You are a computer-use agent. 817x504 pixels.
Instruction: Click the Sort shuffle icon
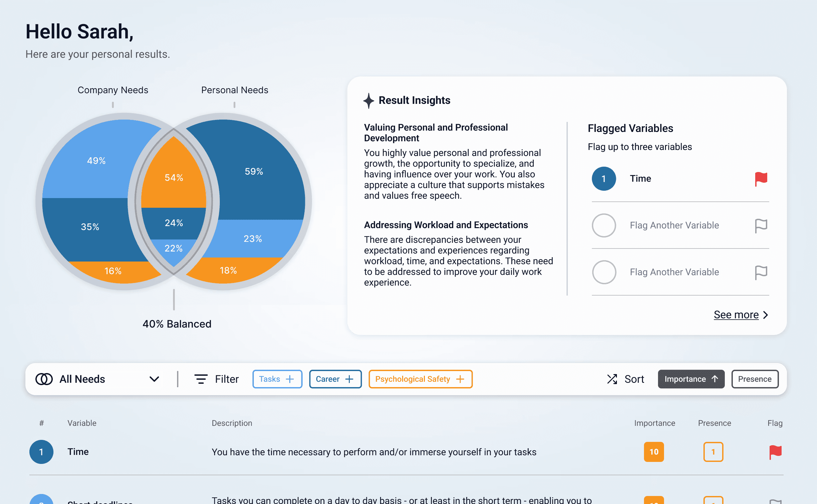coord(612,379)
